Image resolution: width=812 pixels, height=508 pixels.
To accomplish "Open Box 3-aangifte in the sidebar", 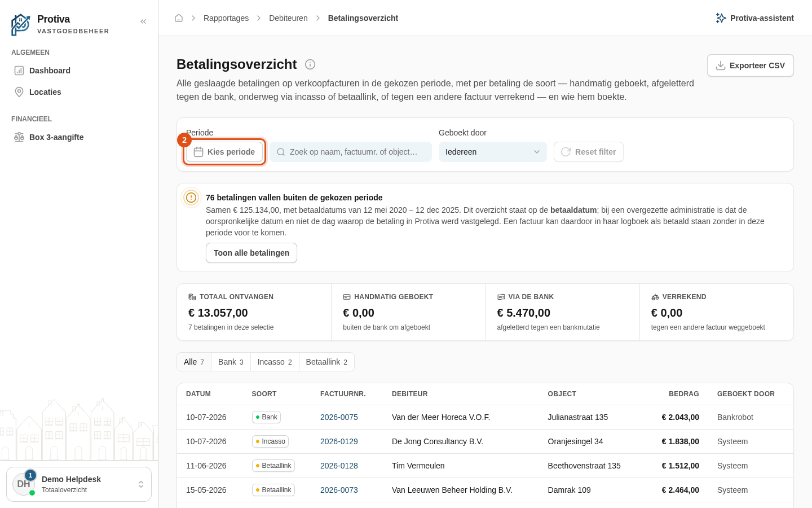I will coord(79,137).
